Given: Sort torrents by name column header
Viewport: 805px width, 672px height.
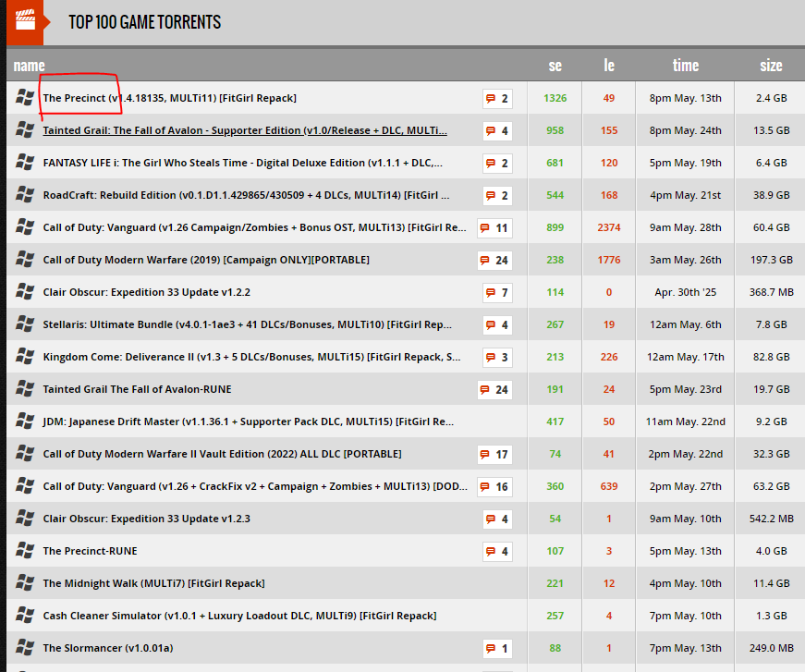Looking at the screenshot, I should click(x=29, y=66).
